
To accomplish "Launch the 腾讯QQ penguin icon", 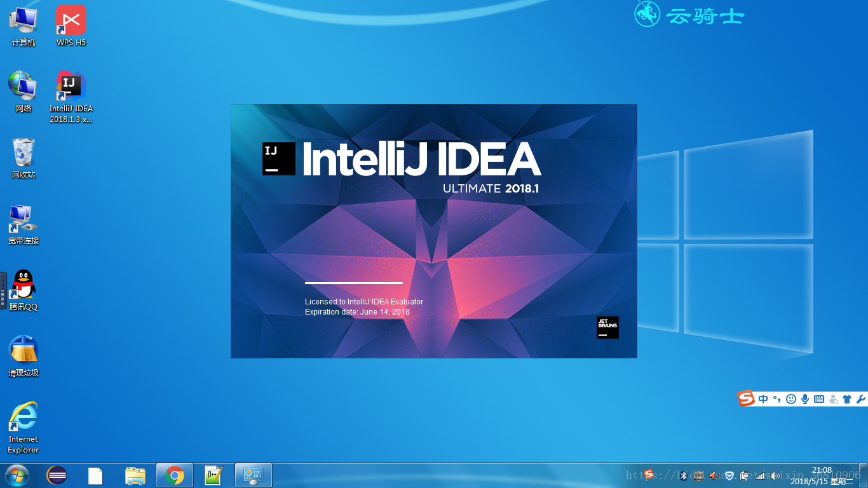I will pyautogui.click(x=24, y=290).
